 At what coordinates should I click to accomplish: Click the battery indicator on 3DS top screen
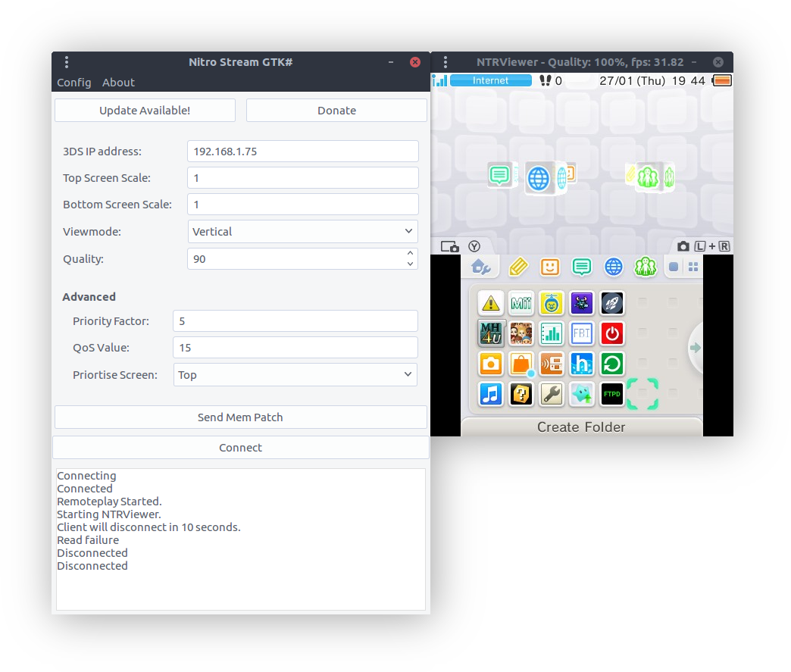pyautogui.click(x=722, y=81)
